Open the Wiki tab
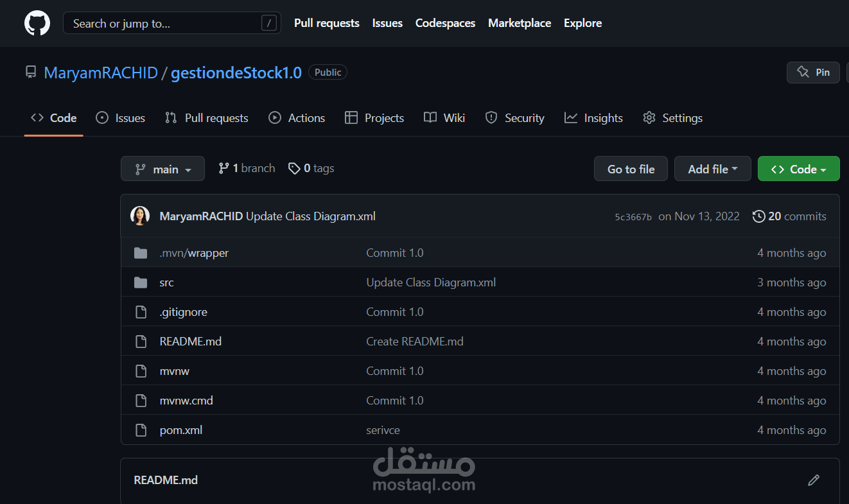 click(444, 118)
